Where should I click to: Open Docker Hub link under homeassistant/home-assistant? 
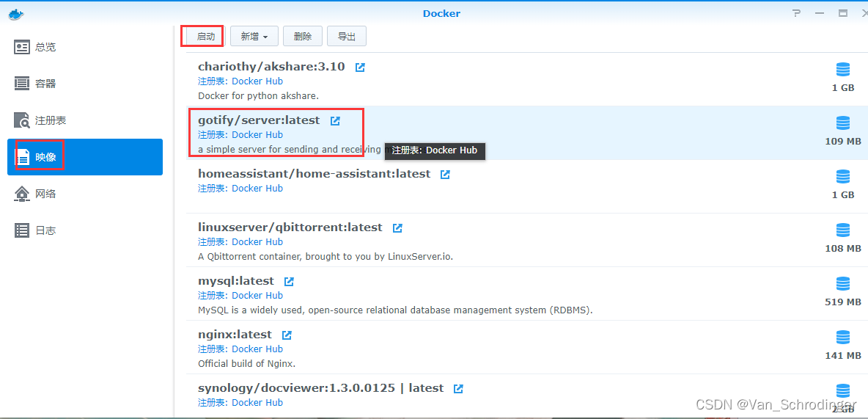click(x=257, y=189)
